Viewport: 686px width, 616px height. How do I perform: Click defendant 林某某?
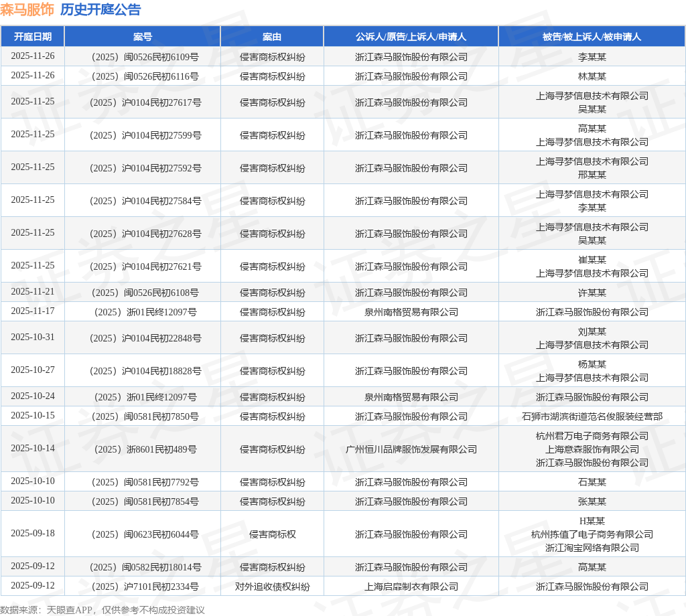(x=592, y=76)
